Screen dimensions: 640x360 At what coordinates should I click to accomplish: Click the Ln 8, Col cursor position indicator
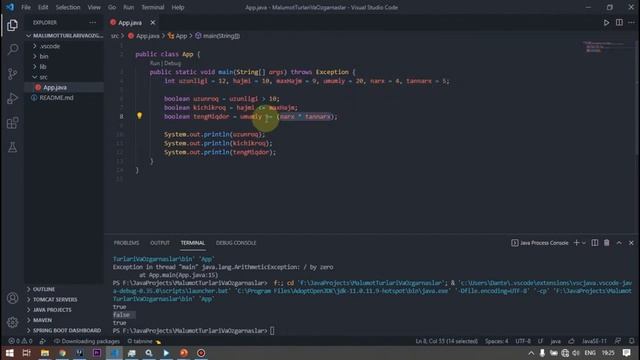[447, 341]
